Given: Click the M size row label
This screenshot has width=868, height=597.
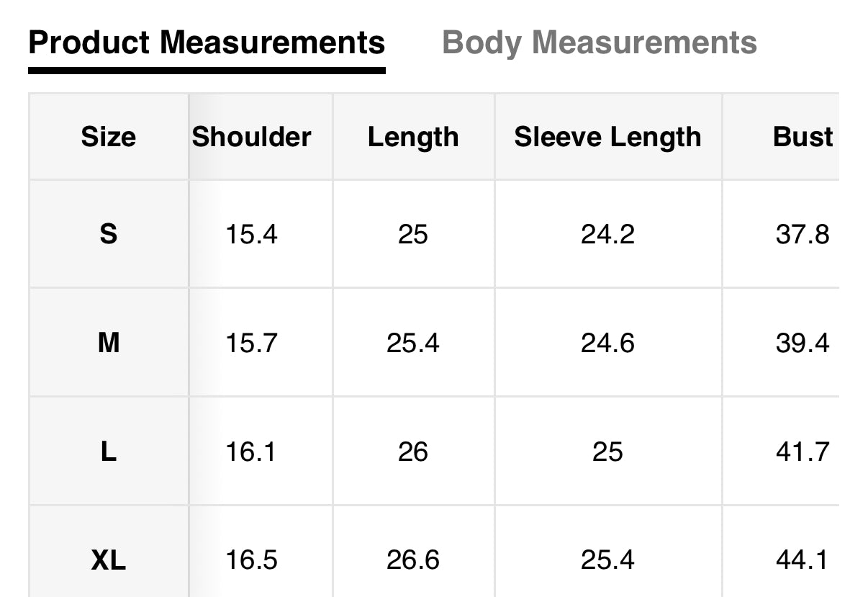Looking at the screenshot, I should tap(108, 343).
